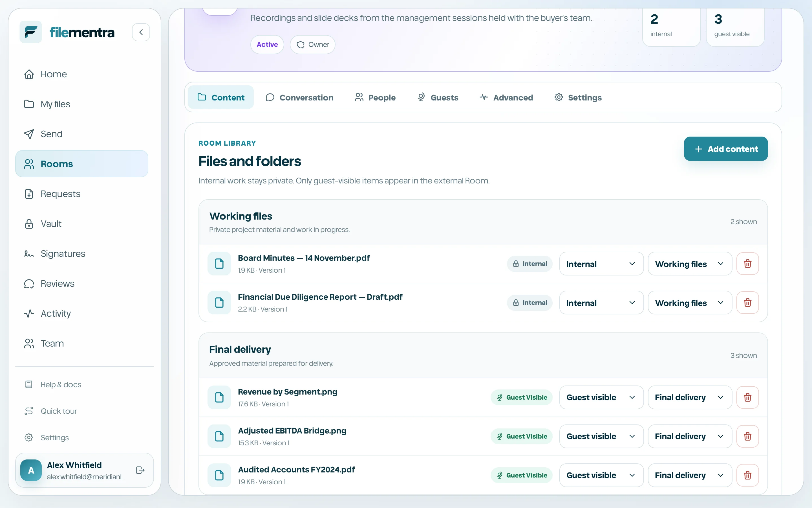Log out using icon beside Alex Whitfield
Viewport: 812px width, 508px height.
pyautogui.click(x=140, y=470)
